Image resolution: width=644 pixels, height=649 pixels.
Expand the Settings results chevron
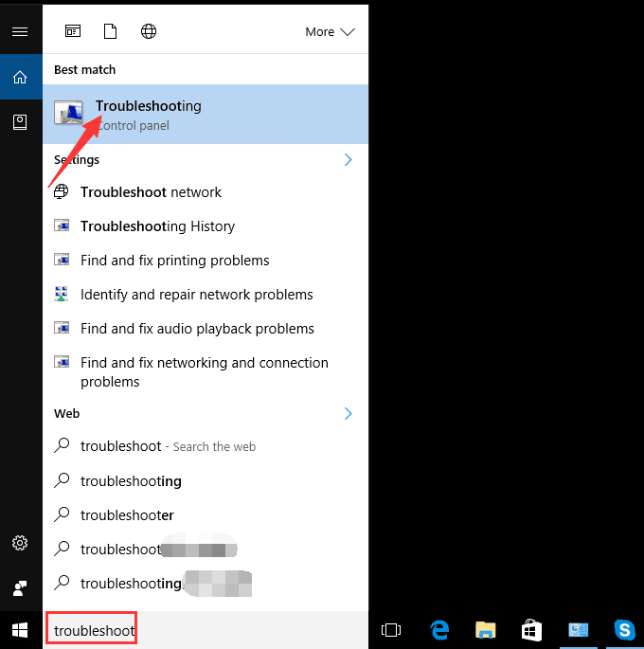(x=348, y=159)
